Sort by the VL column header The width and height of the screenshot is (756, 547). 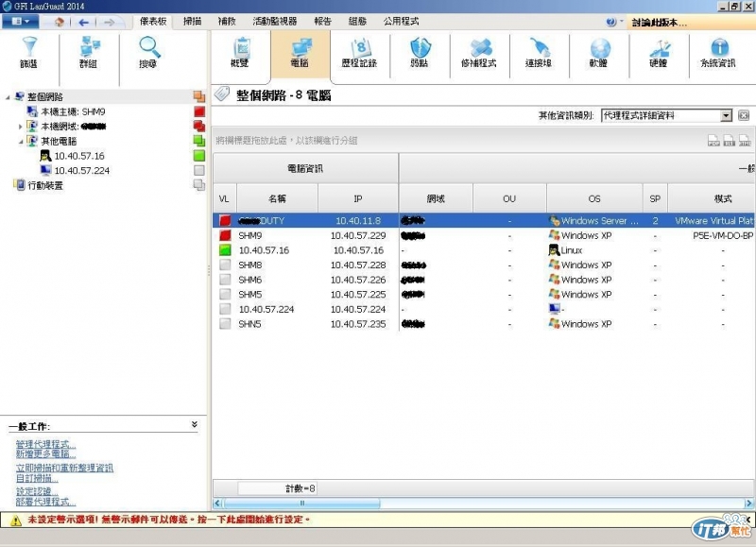coord(224,198)
